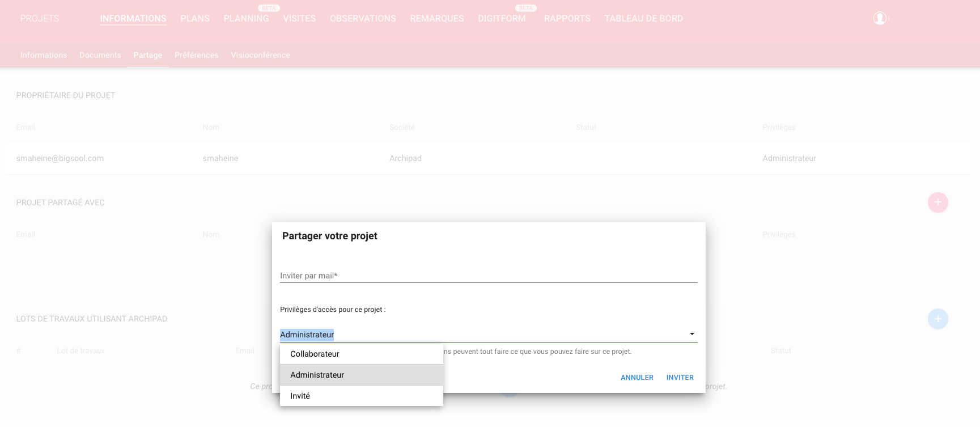This screenshot has width=980, height=427.
Task: Open the Visioconférence tab
Action: [260, 55]
